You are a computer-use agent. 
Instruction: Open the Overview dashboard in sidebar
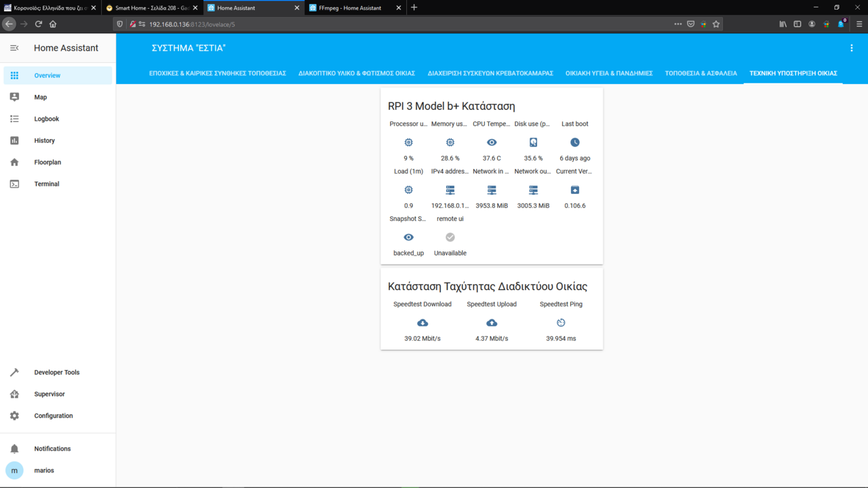(58, 75)
